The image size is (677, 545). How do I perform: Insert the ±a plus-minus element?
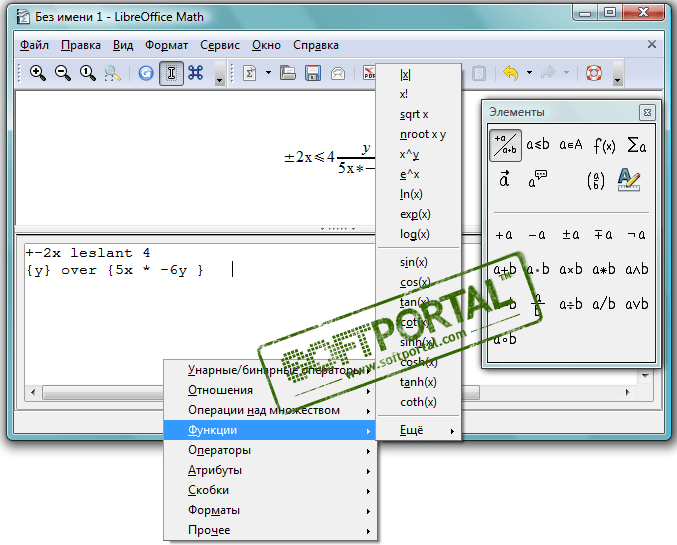pyautogui.click(x=570, y=235)
